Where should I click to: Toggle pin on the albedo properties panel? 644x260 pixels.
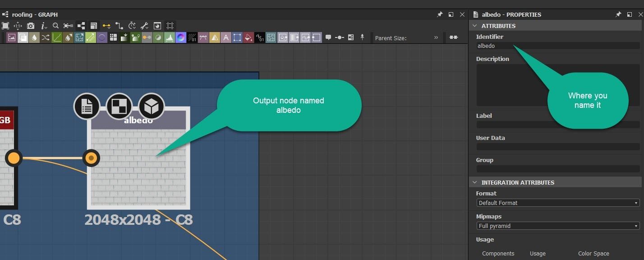pos(618,14)
